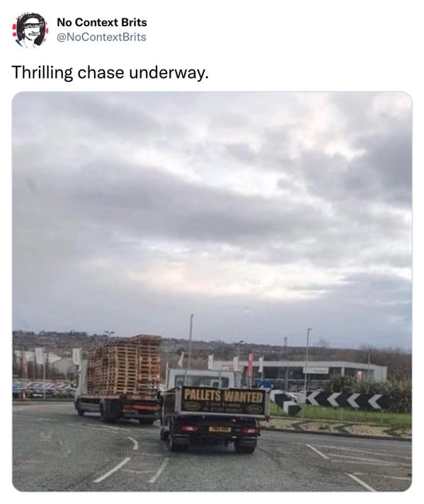Click the yellow license plate of the pickup
The image size is (424, 504).
coord(219,430)
